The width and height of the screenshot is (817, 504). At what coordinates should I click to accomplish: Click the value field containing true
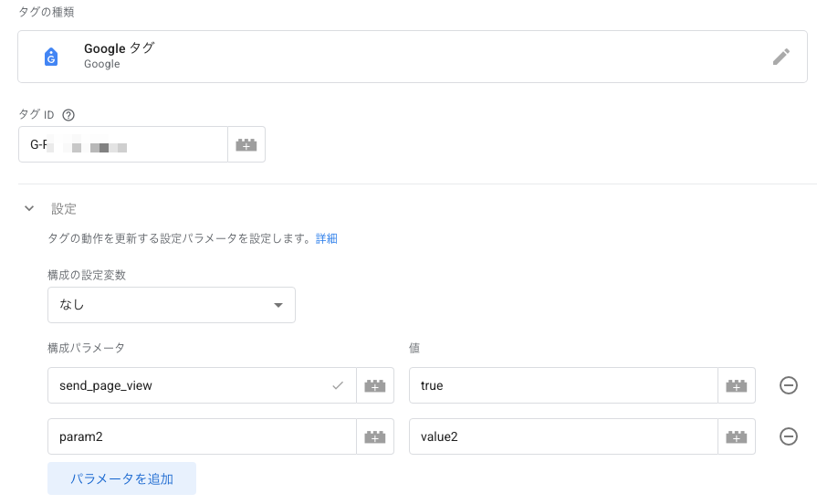[x=564, y=385]
